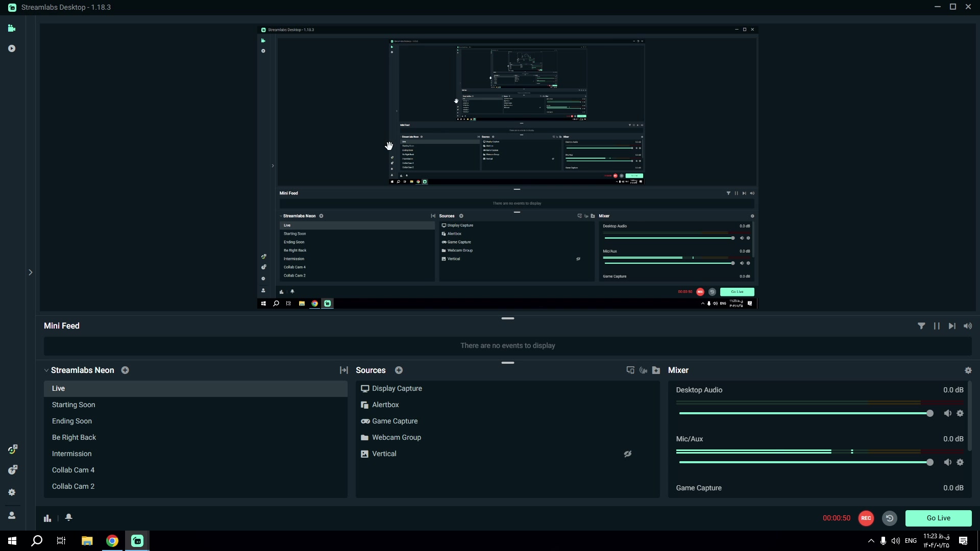The width and height of the screenshot is (980, 551).
Task: Open Mic/Aux settings gear
Action: point(960,463)
